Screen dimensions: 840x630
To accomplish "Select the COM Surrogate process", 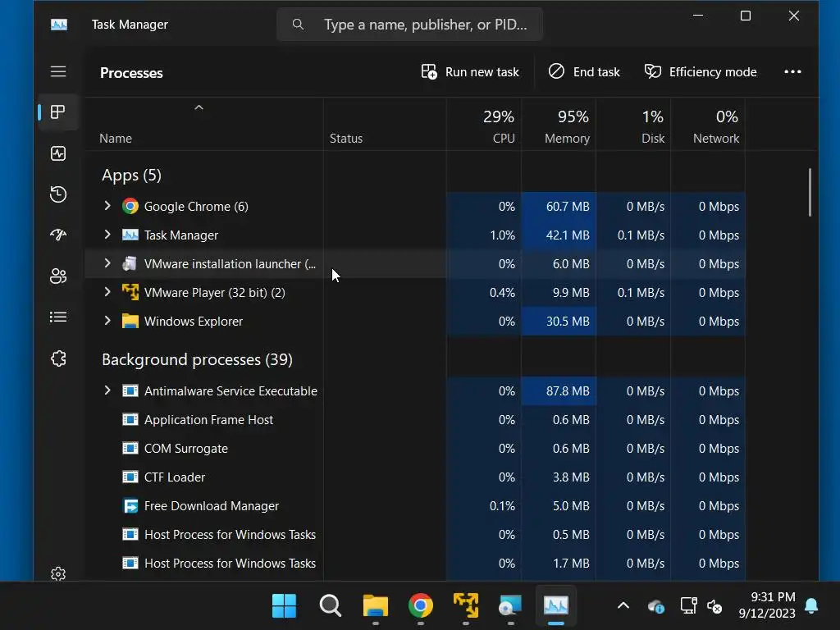I will click(x=414, y=449).
